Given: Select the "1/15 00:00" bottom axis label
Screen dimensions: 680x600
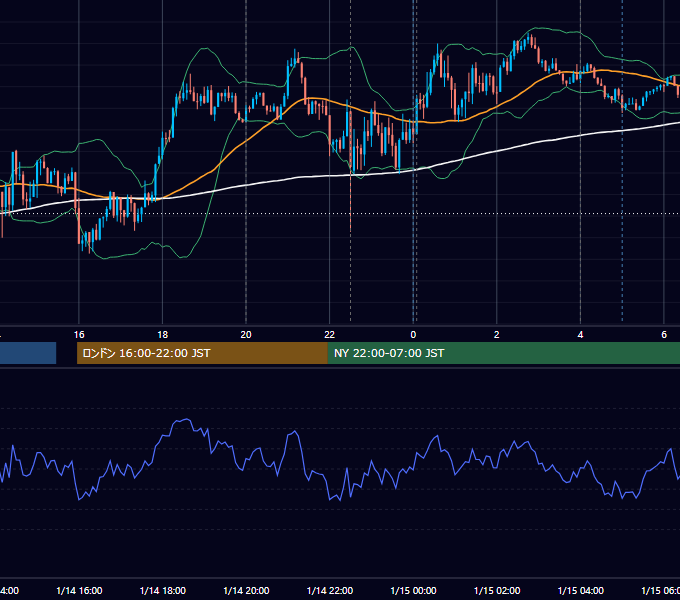Looking at the screenshot, I should coord(413,590).
